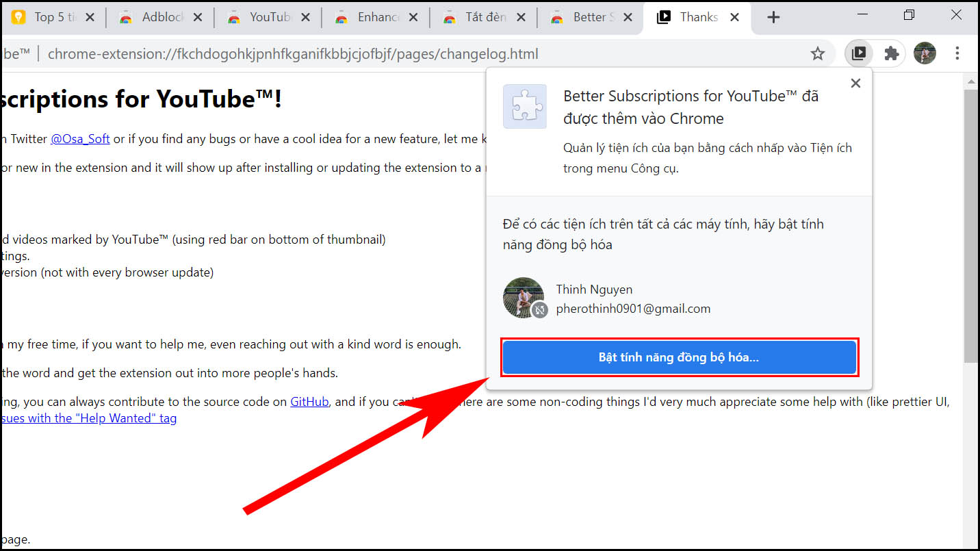Close the Tắt đèn tab

coord(521,18)
